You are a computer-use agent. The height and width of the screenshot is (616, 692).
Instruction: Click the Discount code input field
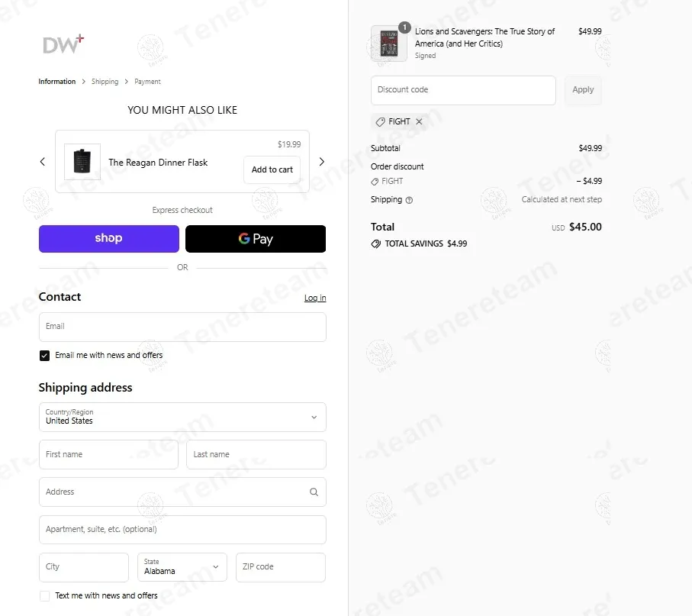click(x=463, y=90)
